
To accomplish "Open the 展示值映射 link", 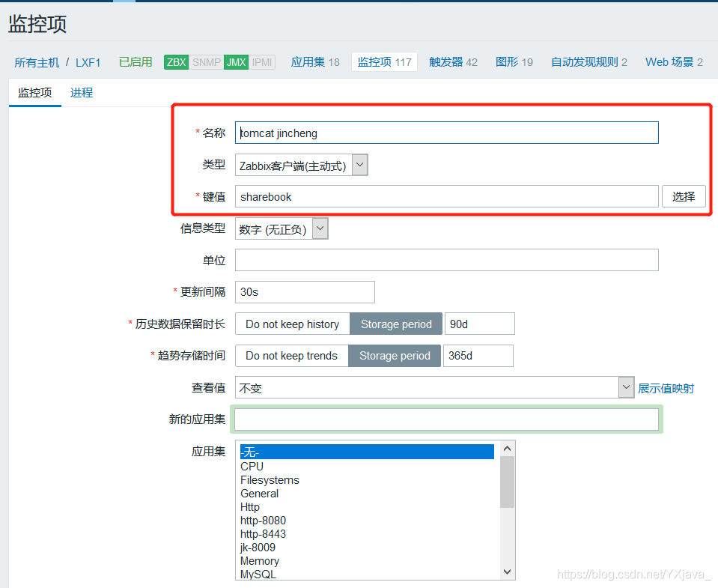I will pos(666,388).
